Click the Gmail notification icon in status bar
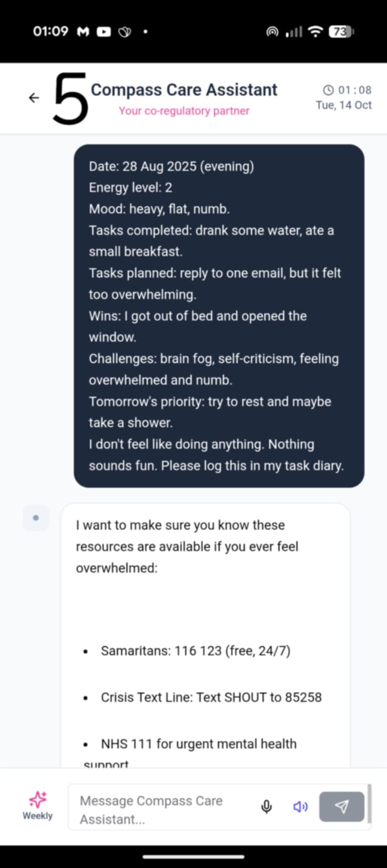The width and height of the screenshot is (387, 868). tap(83, 32)
